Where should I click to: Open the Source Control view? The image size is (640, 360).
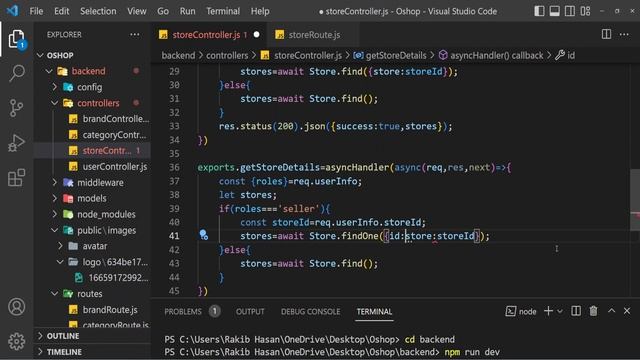click(x=17, y=108)
